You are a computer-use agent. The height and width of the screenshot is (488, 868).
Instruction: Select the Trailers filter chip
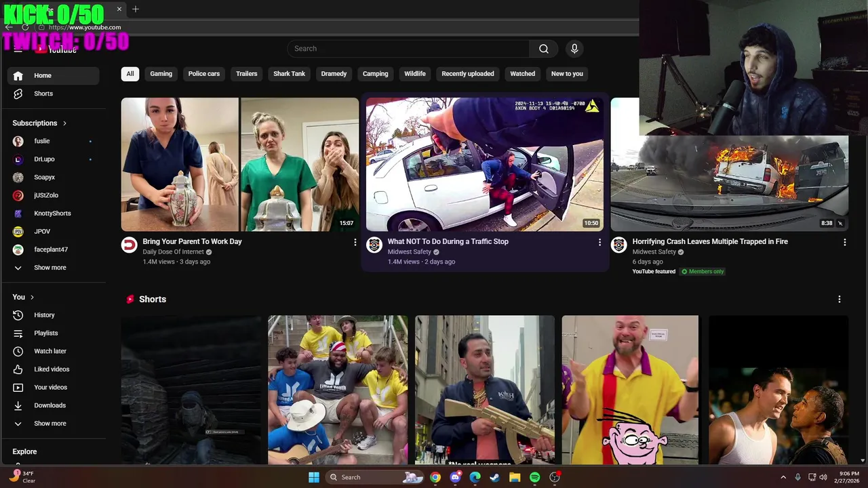(247, 74)
